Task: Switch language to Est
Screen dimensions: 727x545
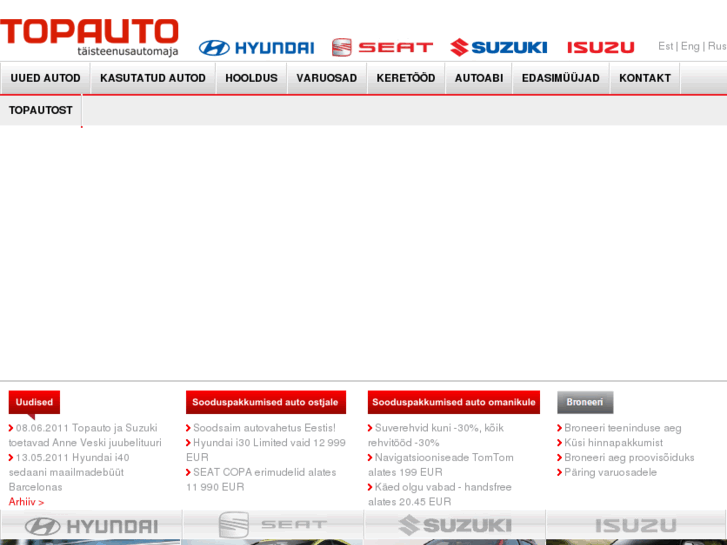Action: coord(665,46)
